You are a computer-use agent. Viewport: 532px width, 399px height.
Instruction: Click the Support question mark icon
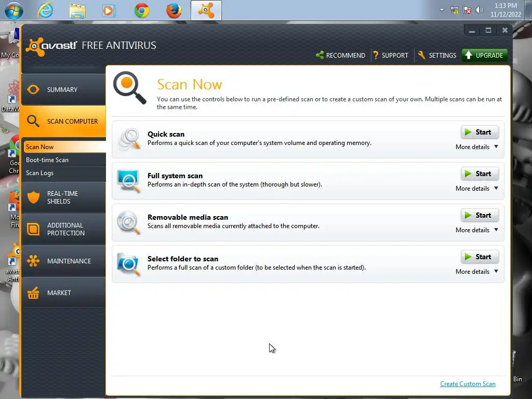(x=376, y=55)
